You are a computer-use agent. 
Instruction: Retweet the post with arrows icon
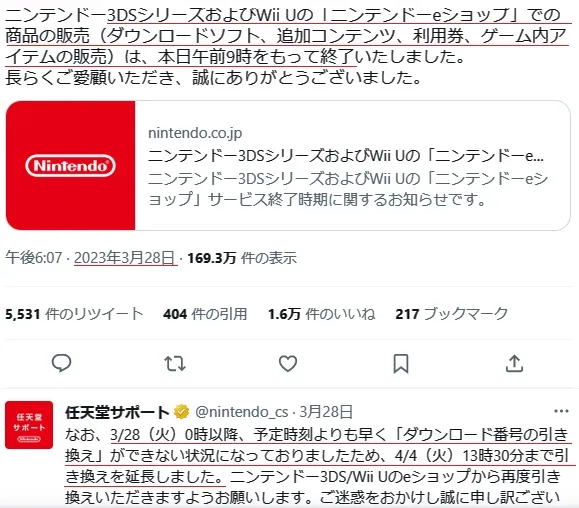pyautogui.click(x=175, y=363)
